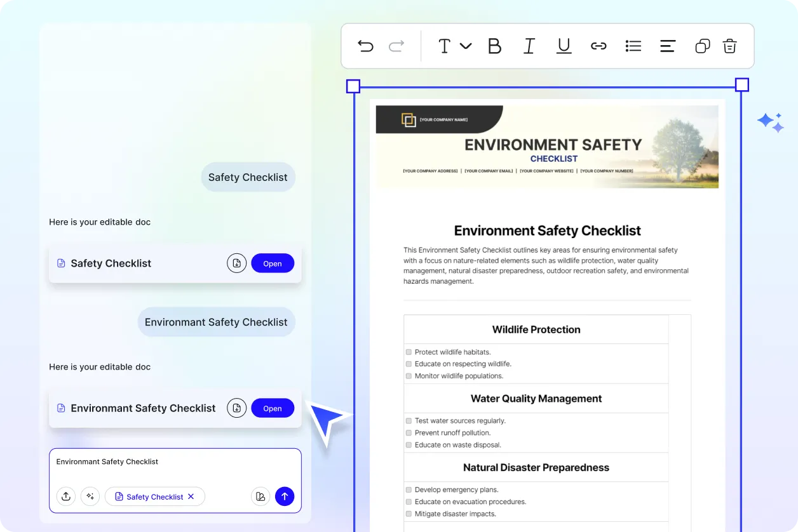Check 'Mitigate disaster impacts' checkbox
This screenshot has width=798, height=532.
tap(409, 514)
